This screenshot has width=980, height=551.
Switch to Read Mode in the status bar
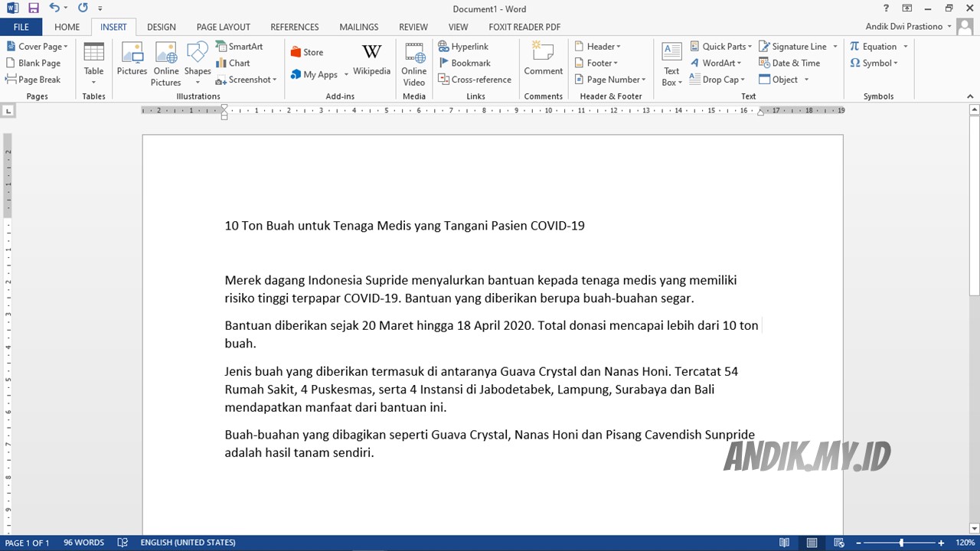pos(784,542)
